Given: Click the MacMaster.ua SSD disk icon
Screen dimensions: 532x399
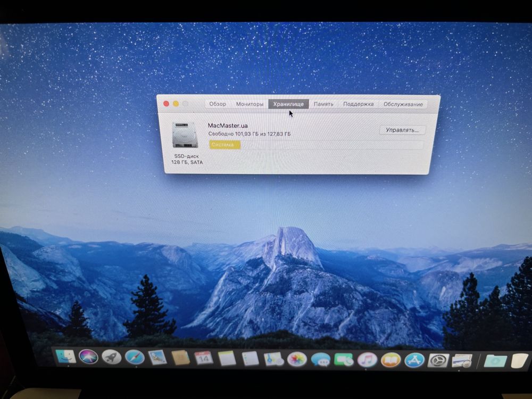Looking at the screenshot, I should [185, 135].
